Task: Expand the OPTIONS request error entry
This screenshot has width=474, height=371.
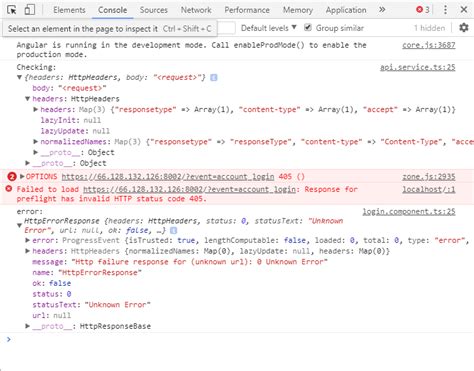Action: point(22,176)
